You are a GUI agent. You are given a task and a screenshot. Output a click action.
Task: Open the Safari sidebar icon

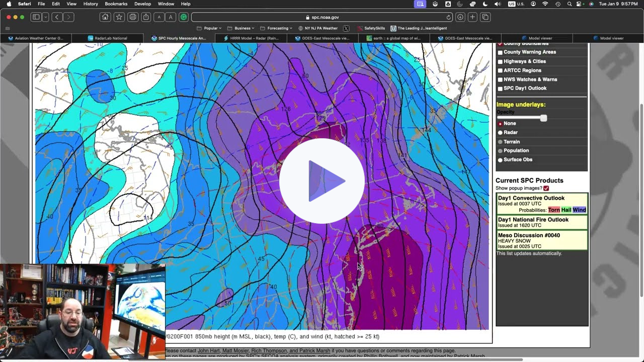(35, 17)
